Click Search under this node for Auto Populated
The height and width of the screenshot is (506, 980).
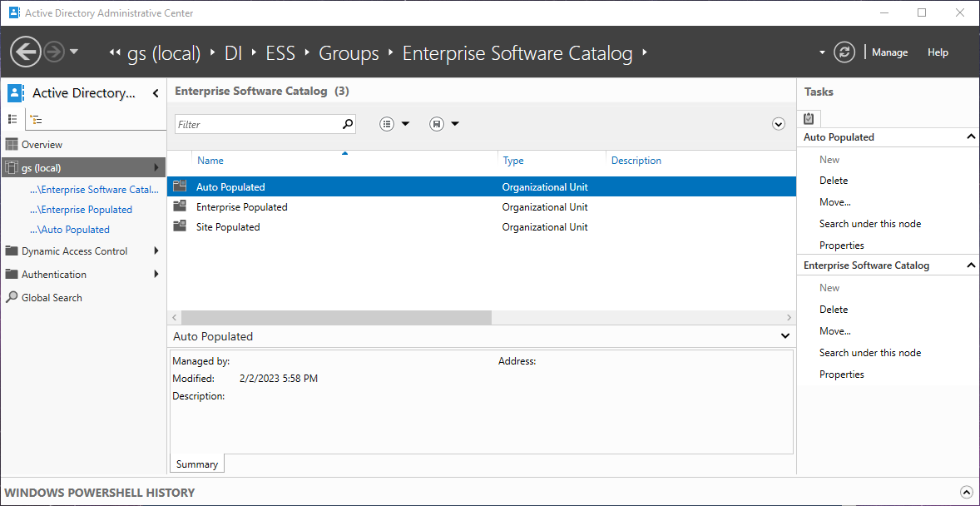[870, 223]
